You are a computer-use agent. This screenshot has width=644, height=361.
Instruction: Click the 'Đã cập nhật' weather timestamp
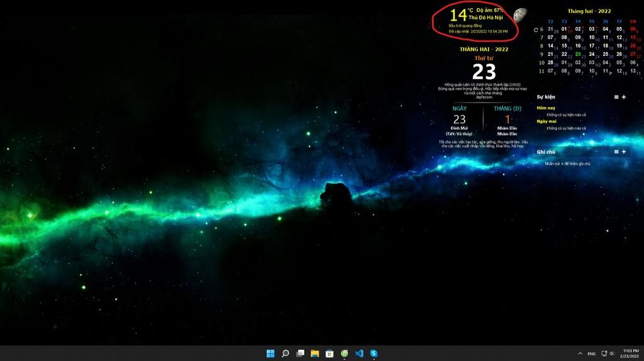point(478,31)
